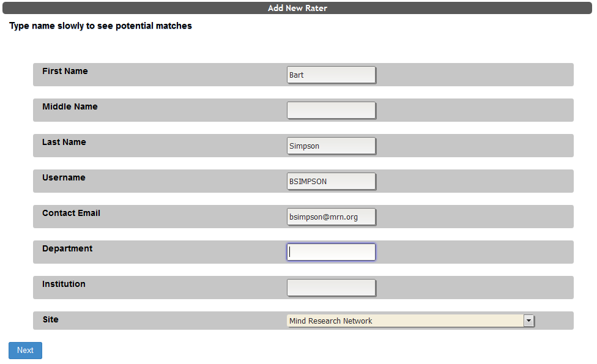Select the Middle Name label text
The width and height of the screenshot is (597, 364).
[70, 106]
